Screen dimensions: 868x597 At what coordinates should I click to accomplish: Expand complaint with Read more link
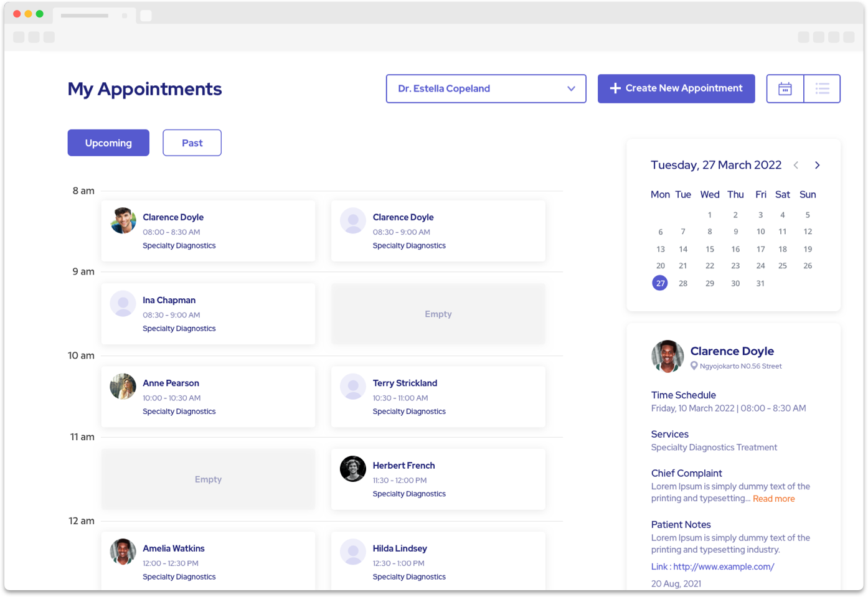(773, 499)
